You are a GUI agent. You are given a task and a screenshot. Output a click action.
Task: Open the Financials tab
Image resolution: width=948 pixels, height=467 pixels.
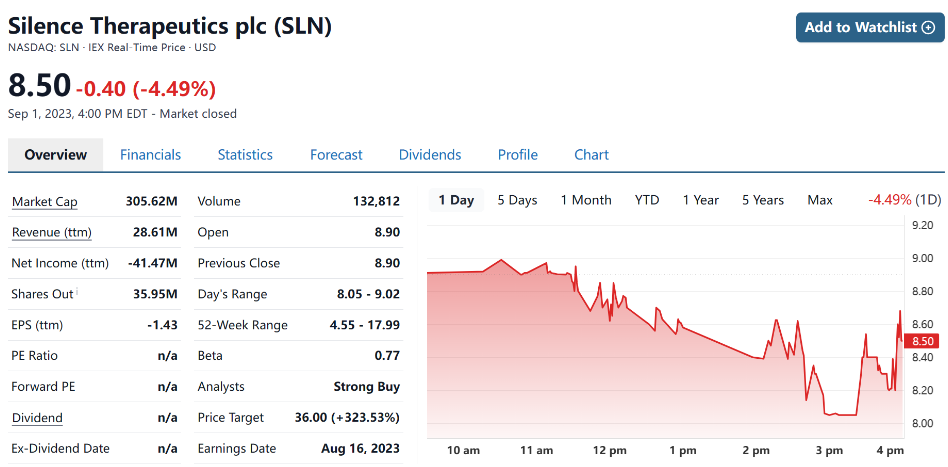[150, 155]
